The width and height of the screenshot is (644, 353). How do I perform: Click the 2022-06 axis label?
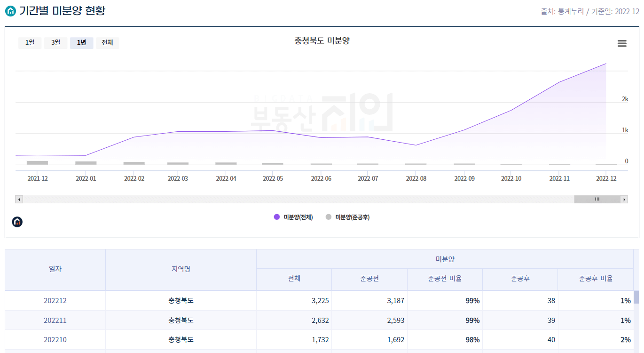coord(321,179)
